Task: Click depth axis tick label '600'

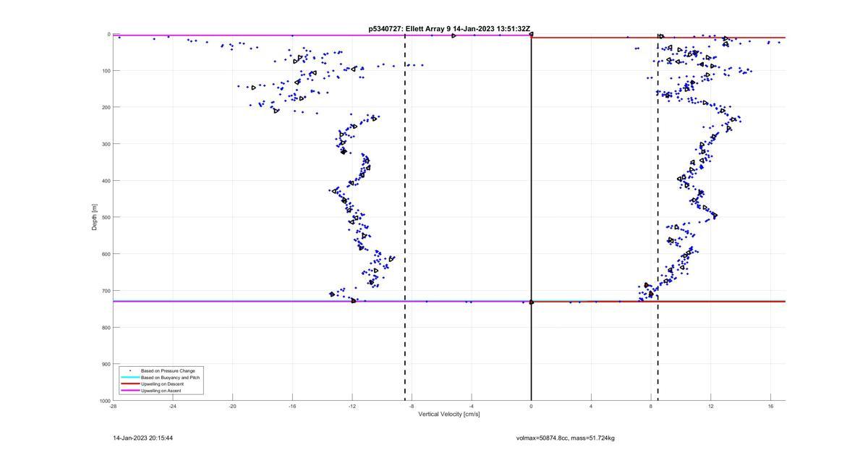Action: click(106, 254)
